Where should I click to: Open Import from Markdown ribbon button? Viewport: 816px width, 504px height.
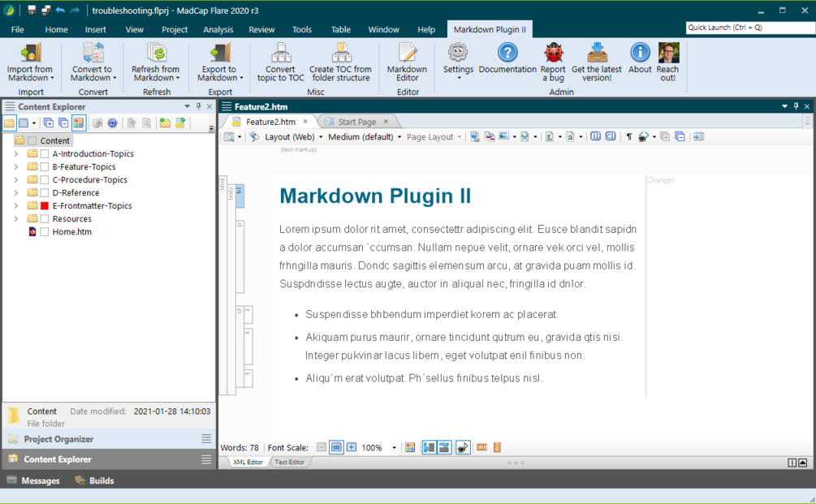(30, 62)
